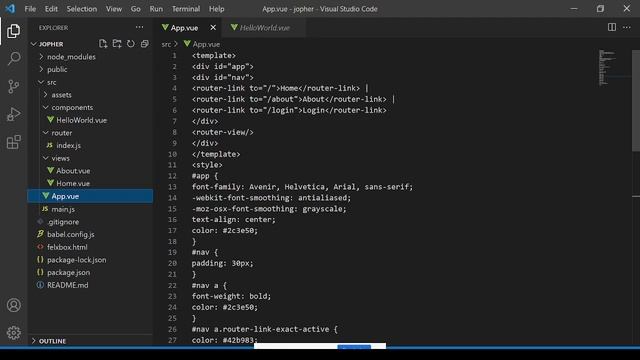Open the Run and Debug view

click(x=13, y=114)
